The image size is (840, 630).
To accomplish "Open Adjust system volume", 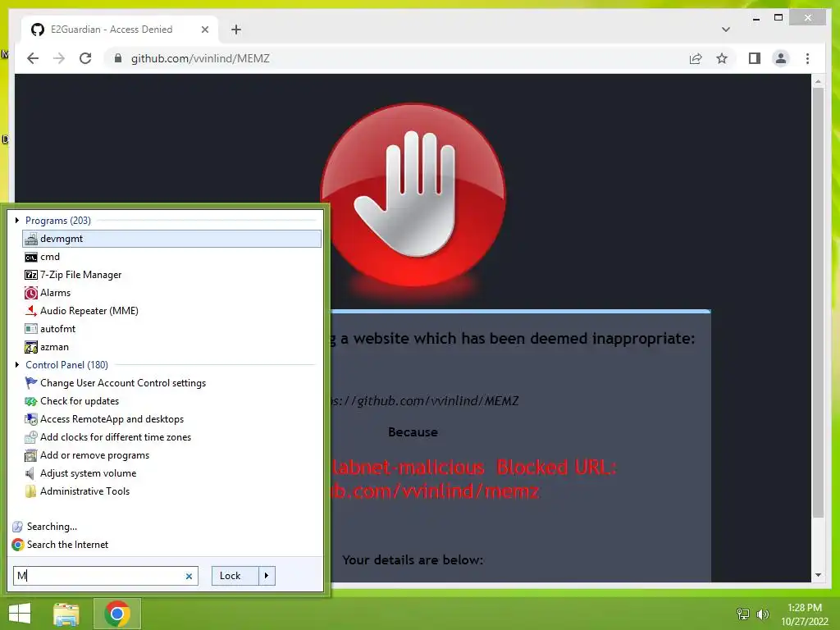I will (171, 473).
